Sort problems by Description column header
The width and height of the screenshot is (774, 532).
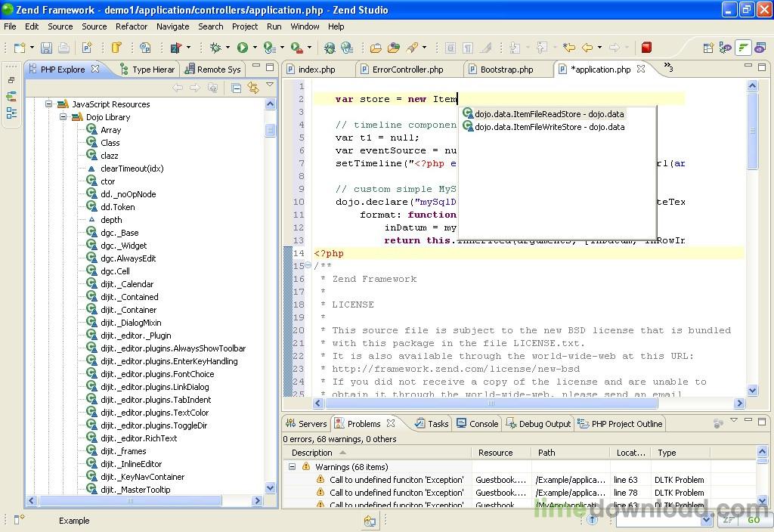312,453
